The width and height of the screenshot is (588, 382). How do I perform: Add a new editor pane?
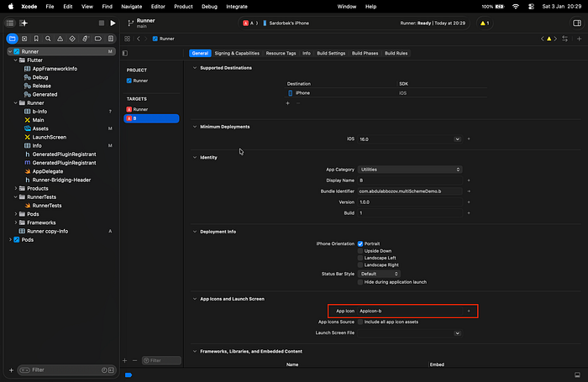point(580,39)
